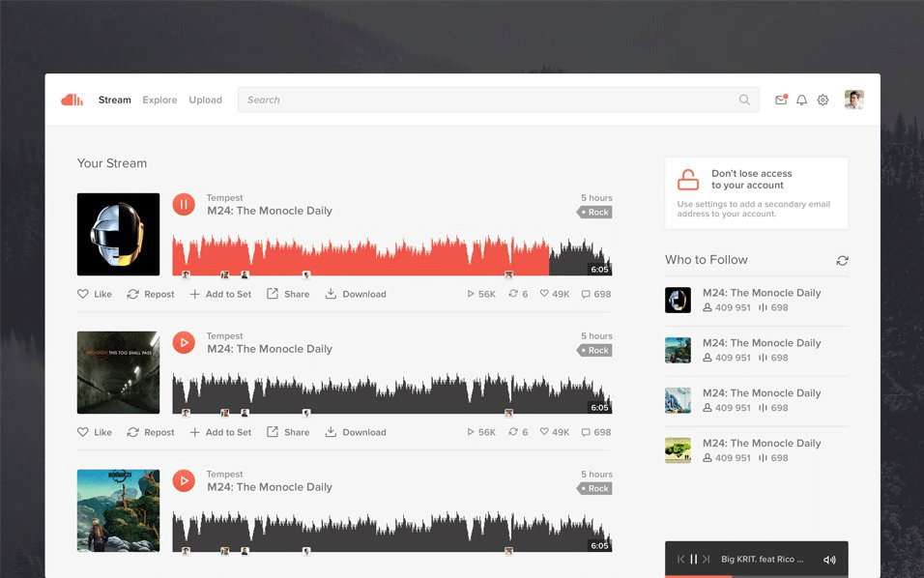This screenshot has width=924, height=578.
Task: Click first track's 698 comments count
Action: [595, 294]
